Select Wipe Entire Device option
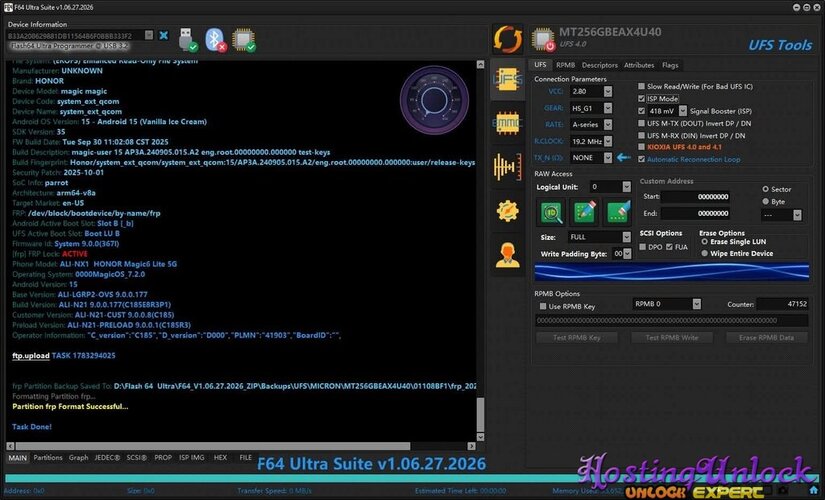This screenshot has height=500, width=825. [705, 253]
